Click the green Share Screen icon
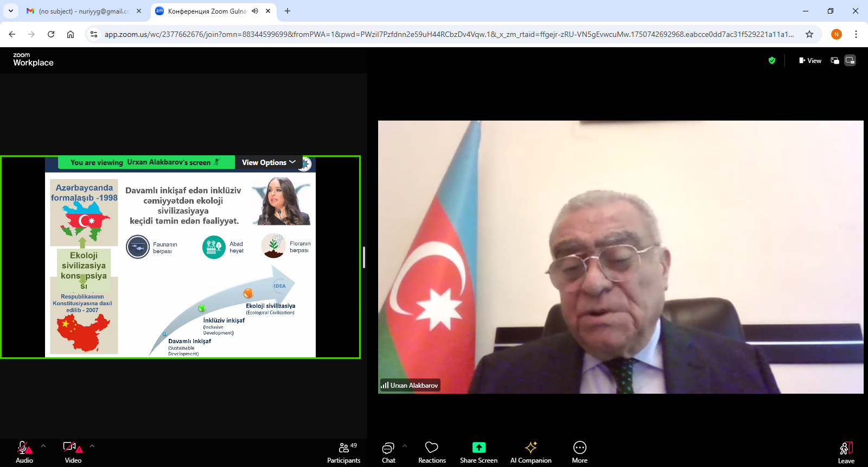Image resolution: width=868 pixels, height=467 pixels. click(478, 447)
